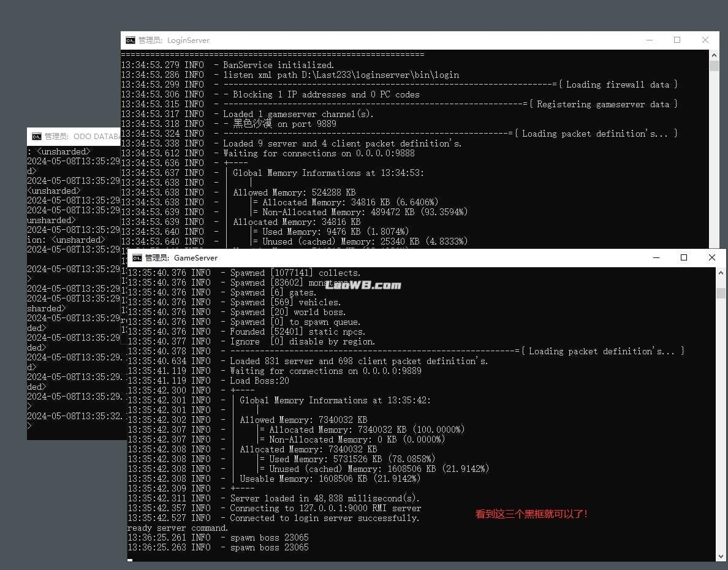Click 'Loaded 831 server and 698 client' line
Image resolution: width=728 pixels, height=570 pixels.
[308, 361]
